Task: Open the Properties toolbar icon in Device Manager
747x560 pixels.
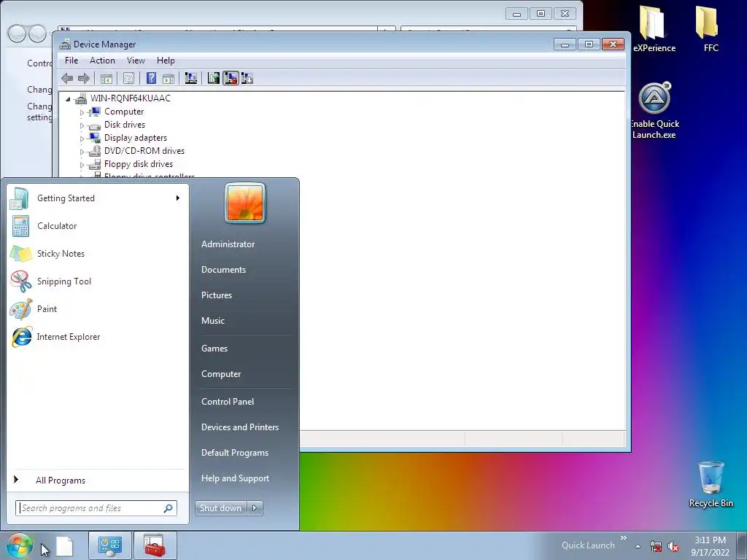Action: click(x=128, y=79)
